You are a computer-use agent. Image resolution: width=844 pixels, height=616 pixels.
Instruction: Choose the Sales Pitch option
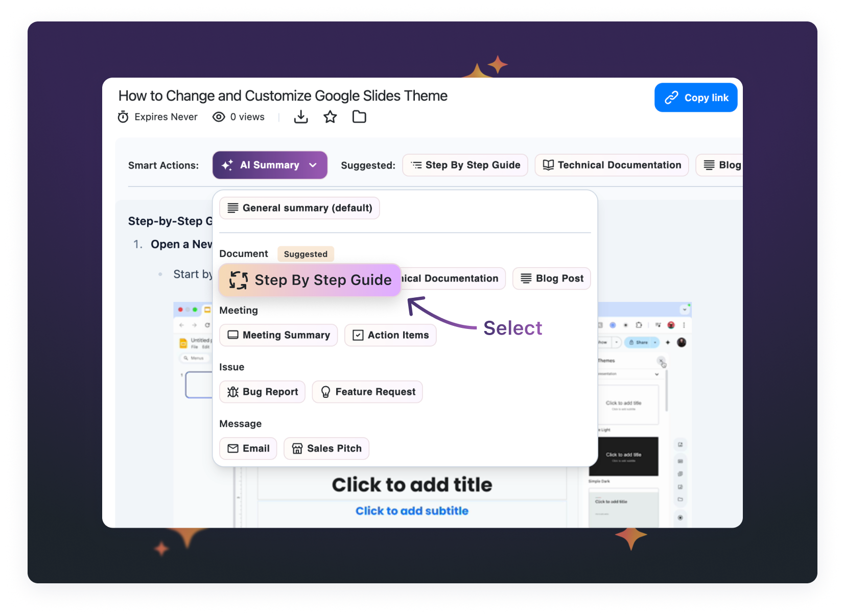[326, 448]
